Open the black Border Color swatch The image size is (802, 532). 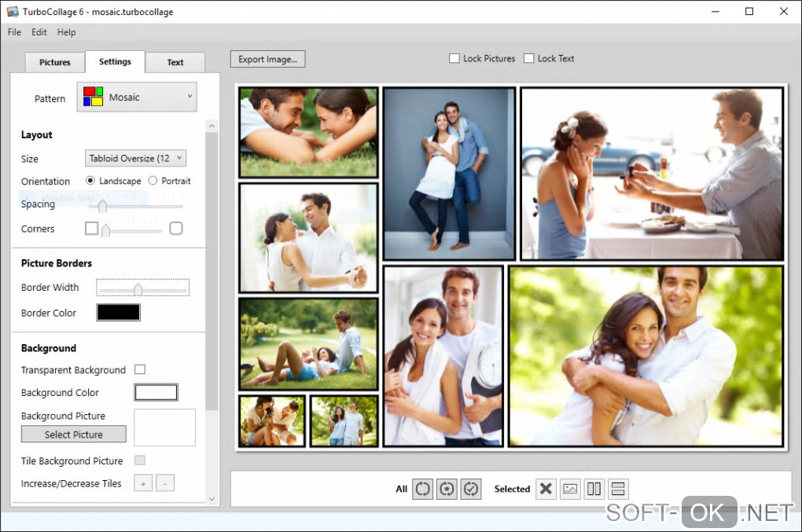pos(118,313)
